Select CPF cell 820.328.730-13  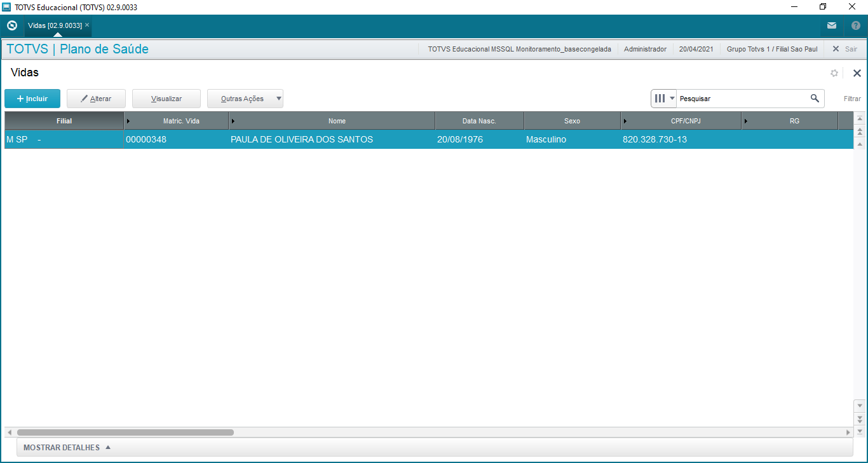(x=681, y=139)
